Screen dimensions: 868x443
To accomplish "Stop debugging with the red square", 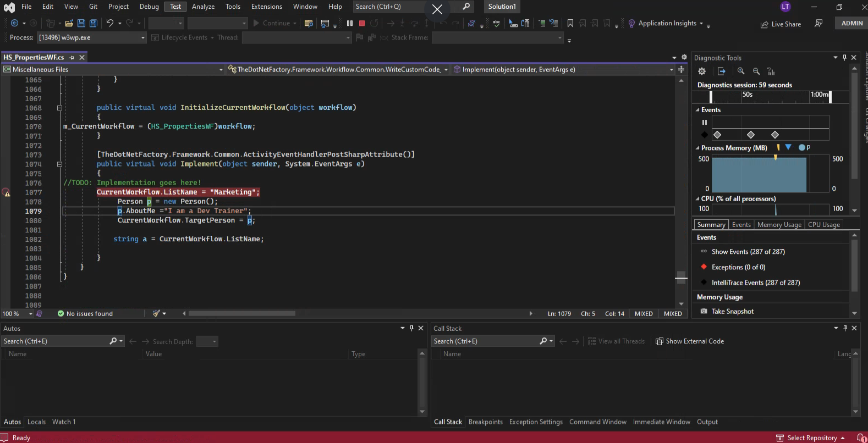I will tap(362, 23).
